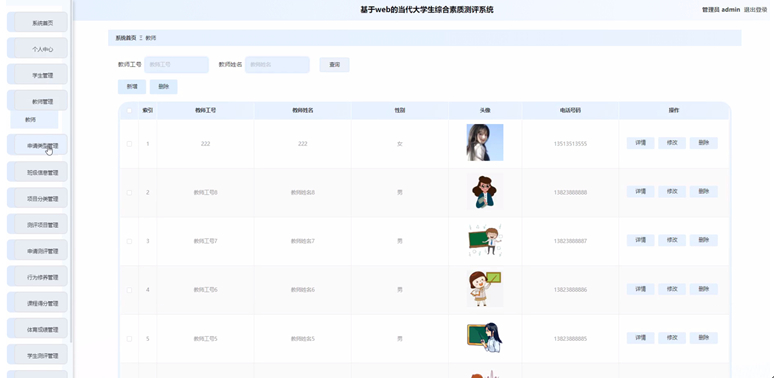
Task: Open avatar image of 教师姓名5
Action: point(485,337)
